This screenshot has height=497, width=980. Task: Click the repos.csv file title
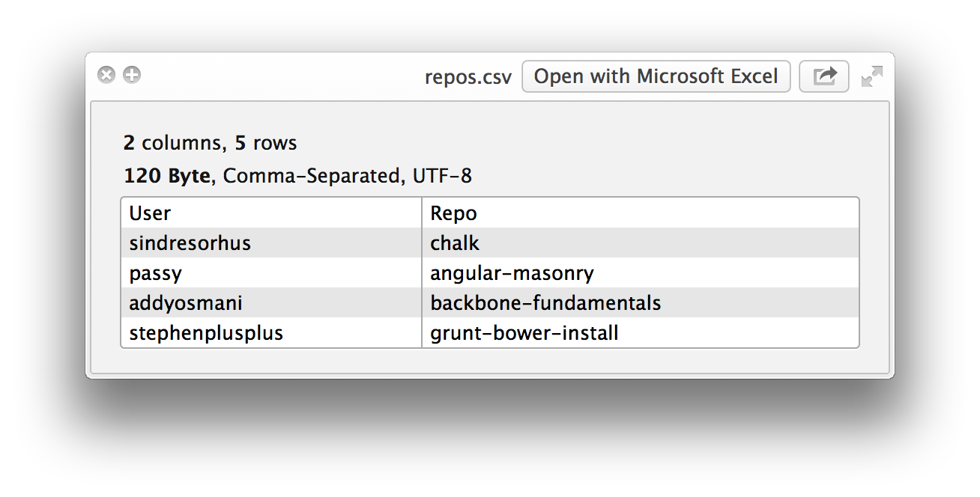click(x=468, y=77)
